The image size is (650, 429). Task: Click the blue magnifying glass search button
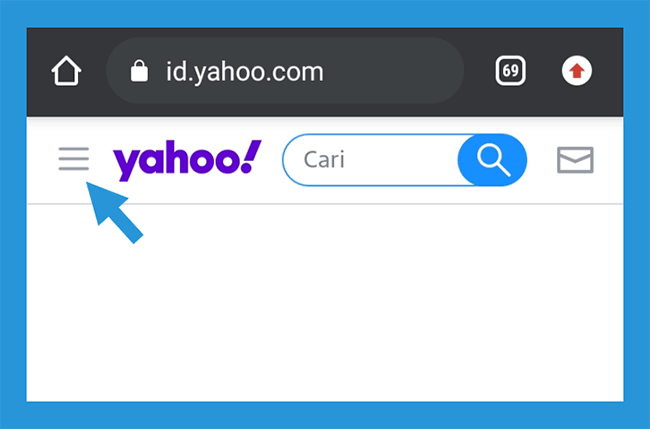click(x=492, y=160)
